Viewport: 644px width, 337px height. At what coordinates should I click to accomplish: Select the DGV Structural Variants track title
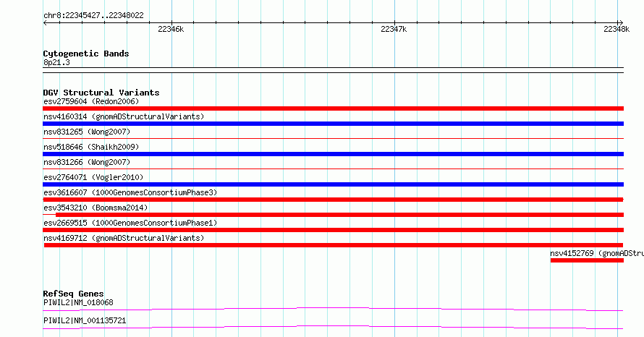click(101, 93)
